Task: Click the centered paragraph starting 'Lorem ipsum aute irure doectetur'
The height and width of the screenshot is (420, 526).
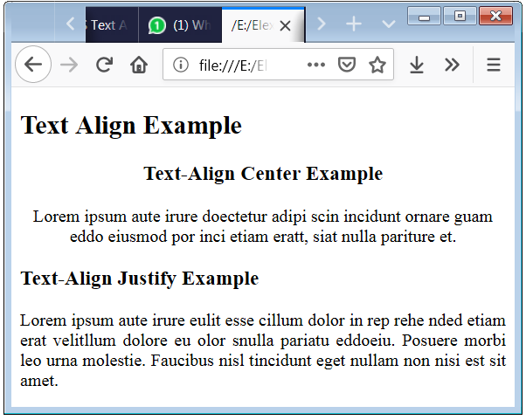Action: coord(263,227)
